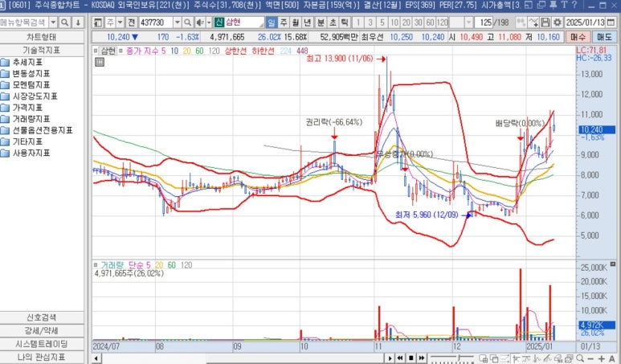Image resolution: width=621 pixels, height=364 pixels.
Task: Open the 기술적지표 section tab
Action: point(42,51)
